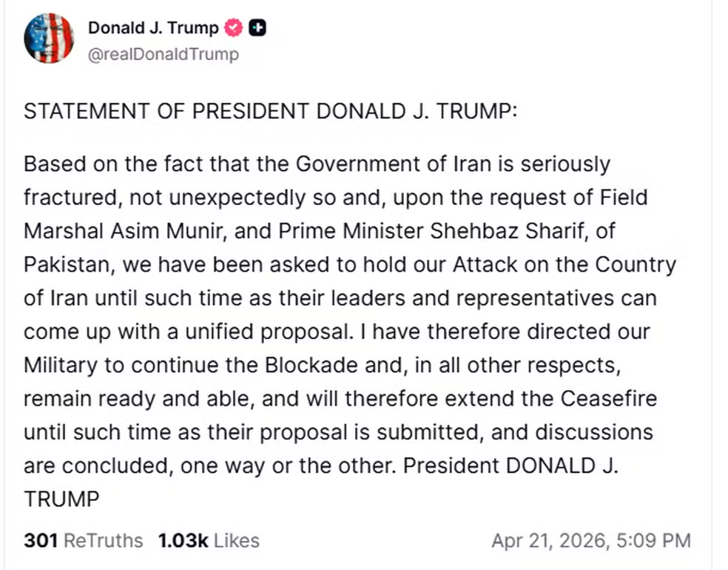The height and width of the screenshot is (570, 728).
Task: Open the 1.03k Likes list
Action: tap(209, 540)
